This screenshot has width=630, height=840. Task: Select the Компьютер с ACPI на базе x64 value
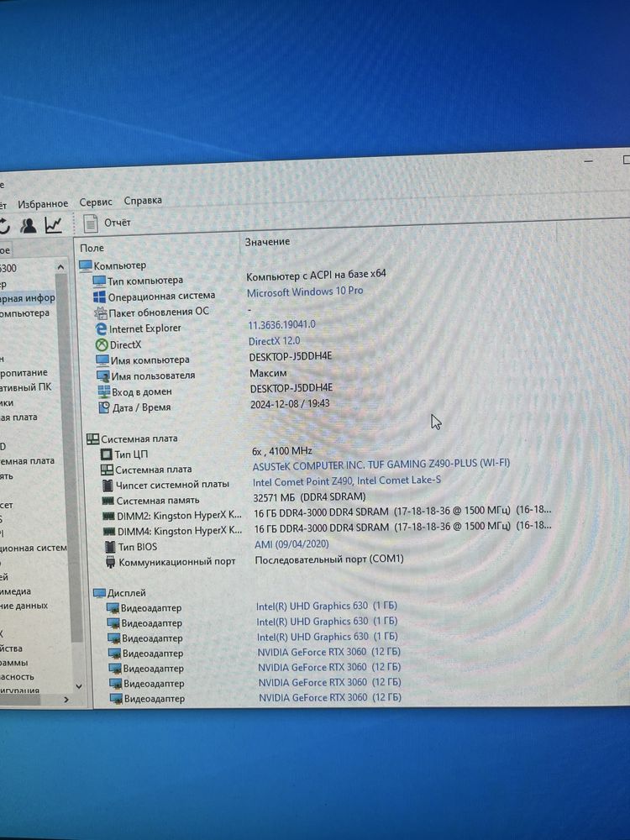(x=316, y=275)
